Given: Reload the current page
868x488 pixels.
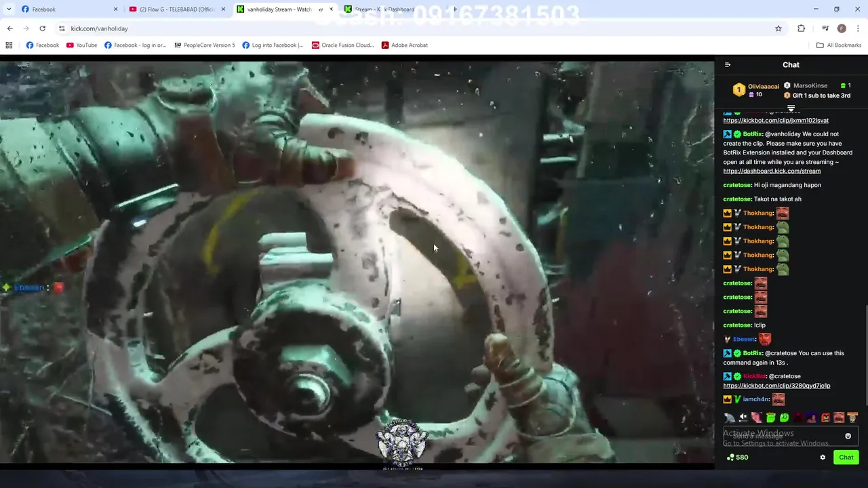Looking at the screenshot, I should [42, 28].
